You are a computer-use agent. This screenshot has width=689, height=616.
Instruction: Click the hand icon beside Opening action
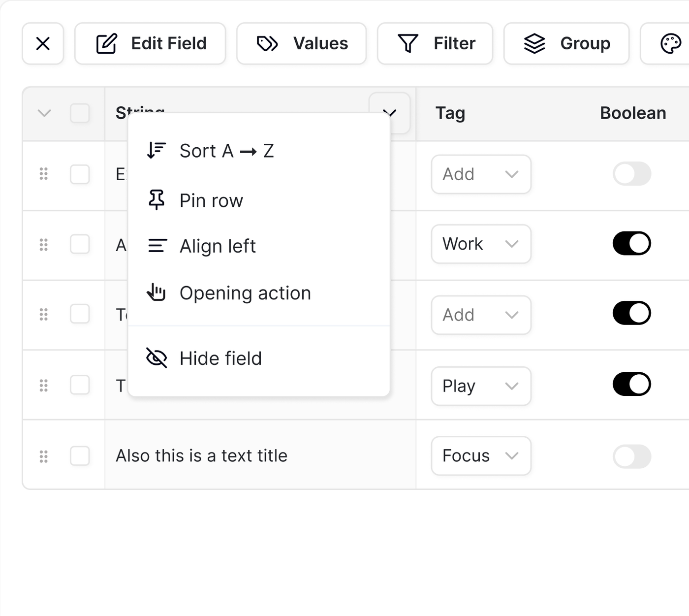click(x=157, y=292)
